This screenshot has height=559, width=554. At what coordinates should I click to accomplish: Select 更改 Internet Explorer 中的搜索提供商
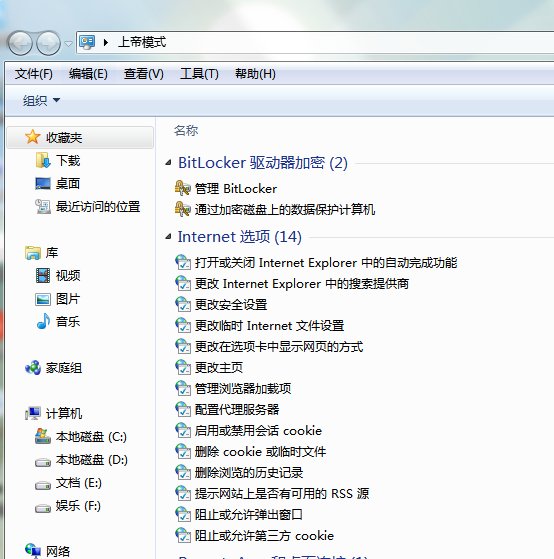(x=302, y=283)
